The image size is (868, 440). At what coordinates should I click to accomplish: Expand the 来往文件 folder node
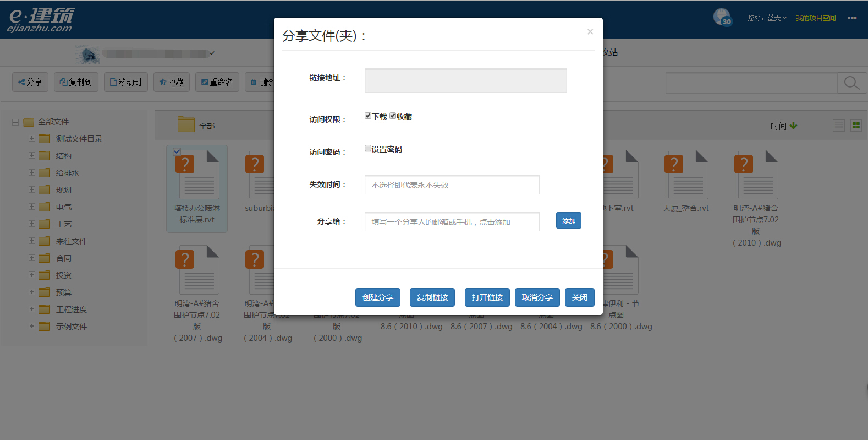pyautogui.click(x=32, y=241)
